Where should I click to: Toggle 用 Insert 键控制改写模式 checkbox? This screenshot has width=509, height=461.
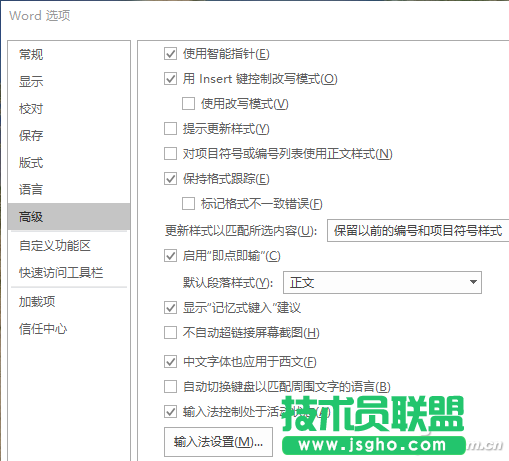point(170,79)
